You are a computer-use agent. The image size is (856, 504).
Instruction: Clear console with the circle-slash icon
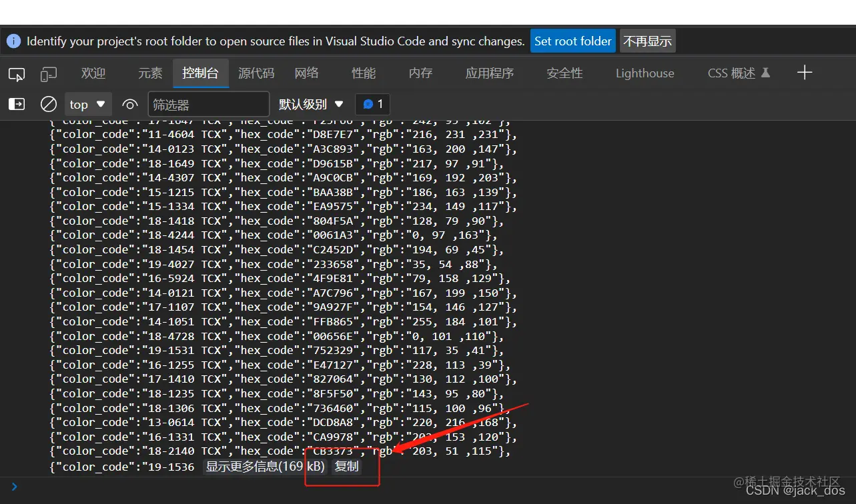click(49, 104)
